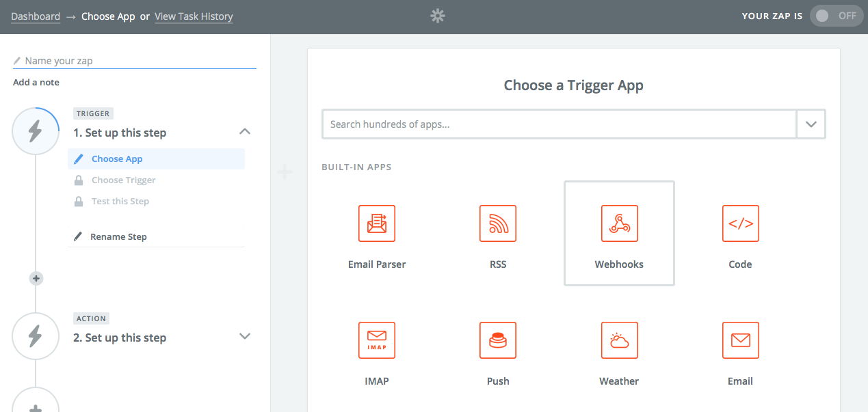
Task: Expand step 2 with the down chevron
Action: [244, 336]
